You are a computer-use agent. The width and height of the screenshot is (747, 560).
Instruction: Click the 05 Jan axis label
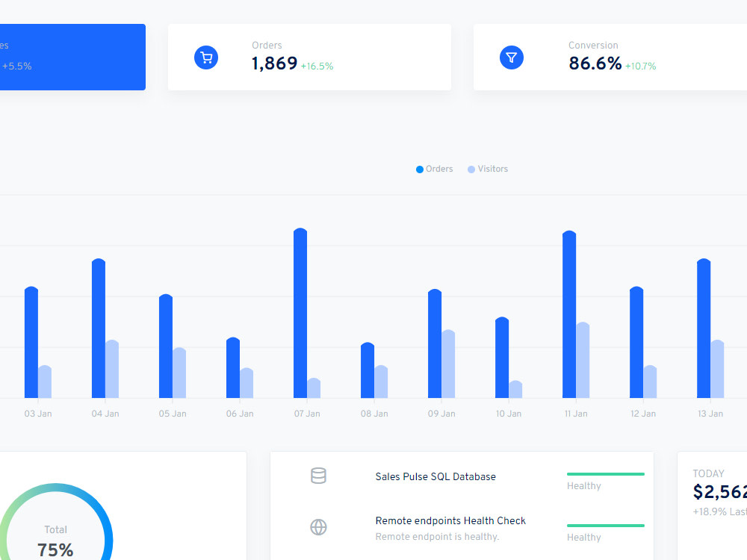[x=173, y=414]
